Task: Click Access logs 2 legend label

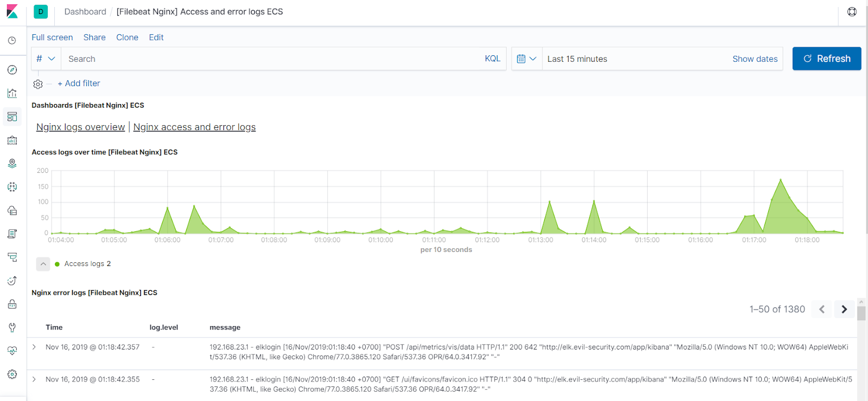Action: coord(87,264)
